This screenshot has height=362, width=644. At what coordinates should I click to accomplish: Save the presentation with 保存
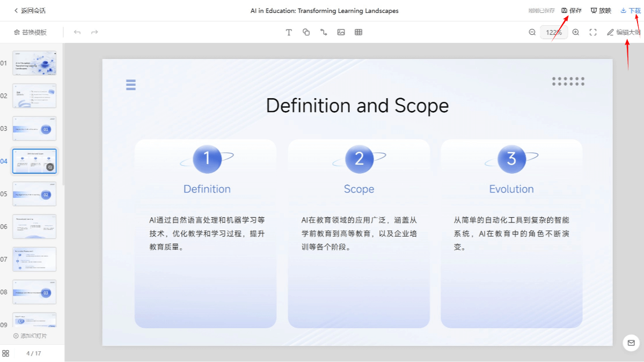pos(572,11)
